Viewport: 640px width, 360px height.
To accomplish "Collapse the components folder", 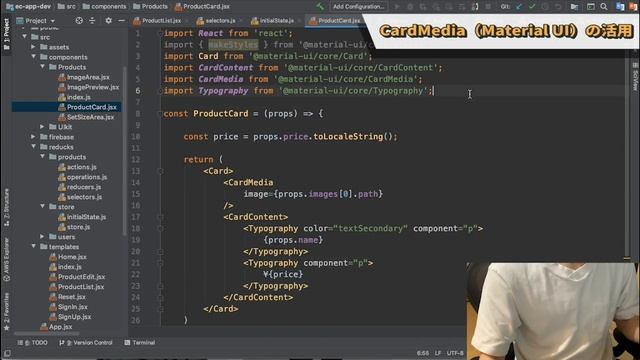I will [x=34, y=57].
